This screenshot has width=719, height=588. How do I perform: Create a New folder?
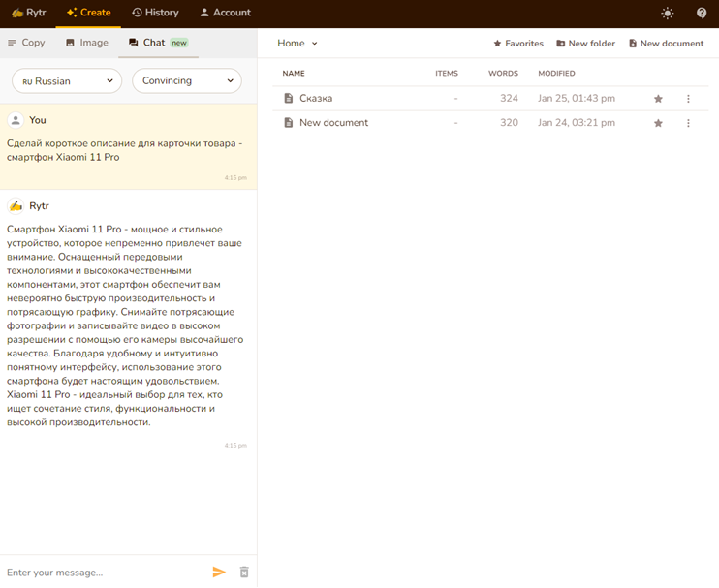click(x=585, y=43)
